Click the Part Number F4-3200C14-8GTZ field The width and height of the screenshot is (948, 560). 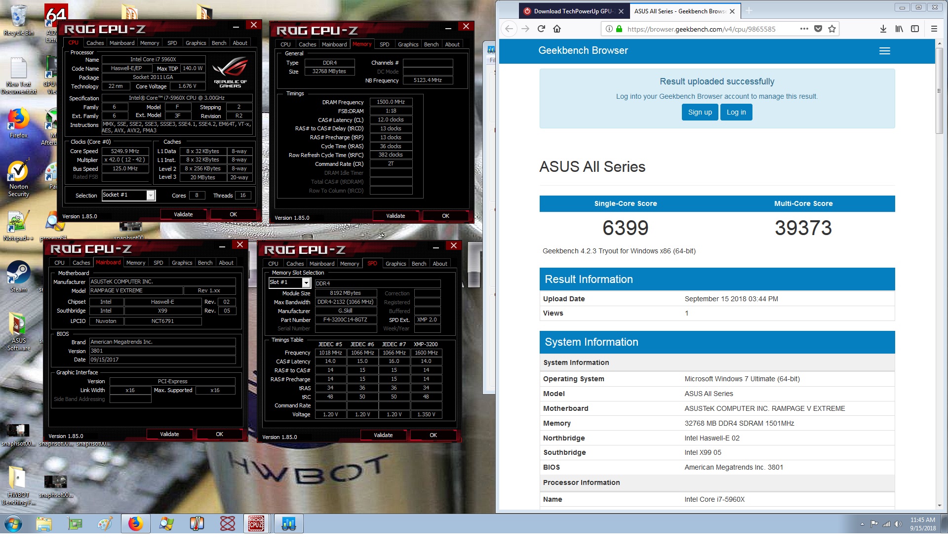345,320
